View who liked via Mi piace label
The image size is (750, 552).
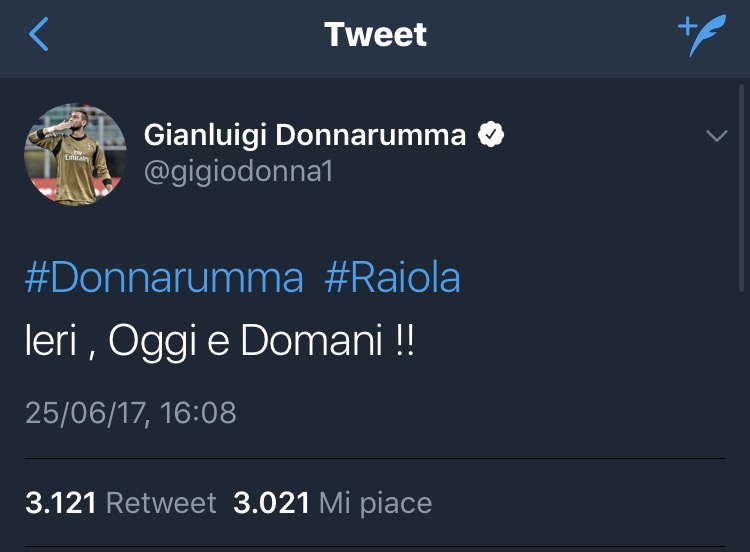[x=375, y=502]
